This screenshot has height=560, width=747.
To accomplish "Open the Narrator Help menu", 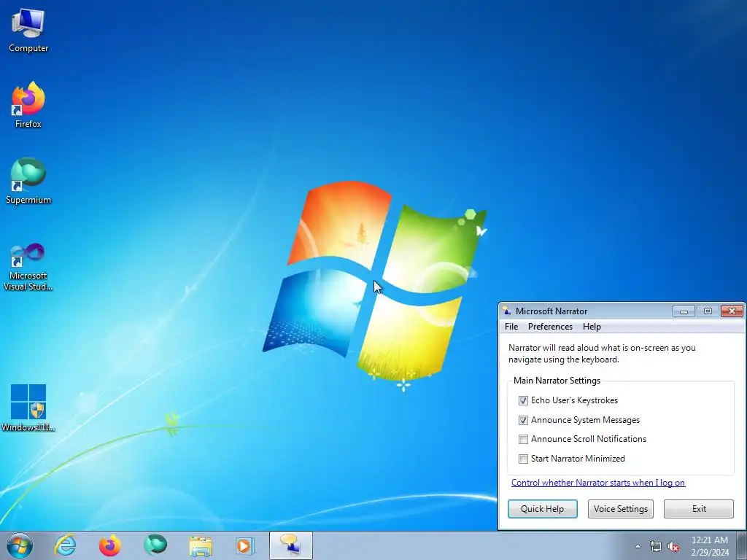I will 592,327.
